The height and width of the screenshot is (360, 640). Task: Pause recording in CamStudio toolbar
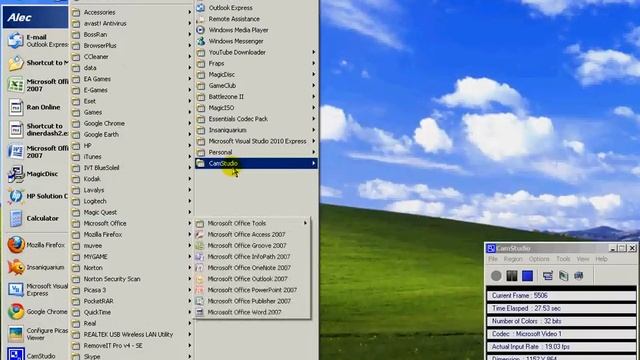512,276
